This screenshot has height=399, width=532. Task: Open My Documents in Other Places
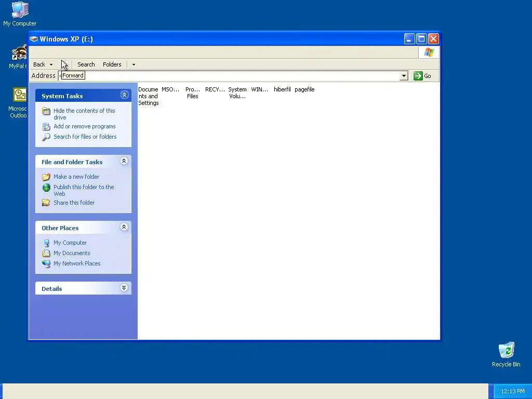point(72,253)
